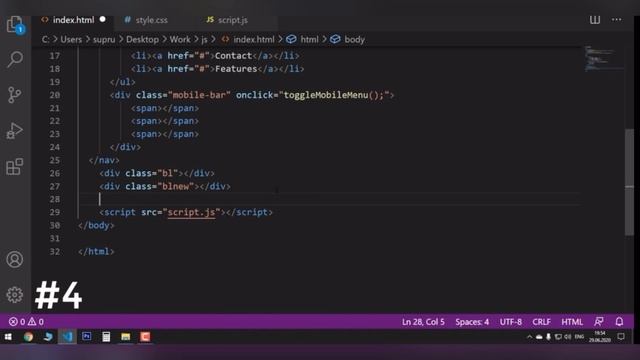The width and height of the screenshot is (640, 360).
Task: Open the Windows Action Center
Action: click(x=621, y=337)
